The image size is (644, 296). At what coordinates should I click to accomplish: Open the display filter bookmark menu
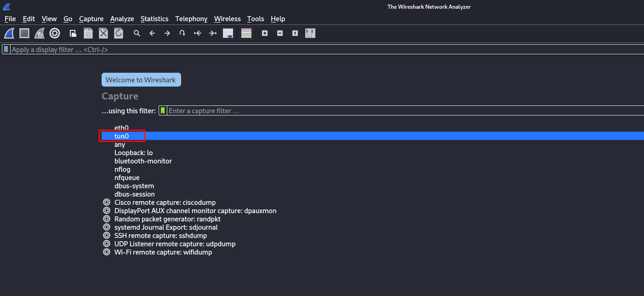6,49
